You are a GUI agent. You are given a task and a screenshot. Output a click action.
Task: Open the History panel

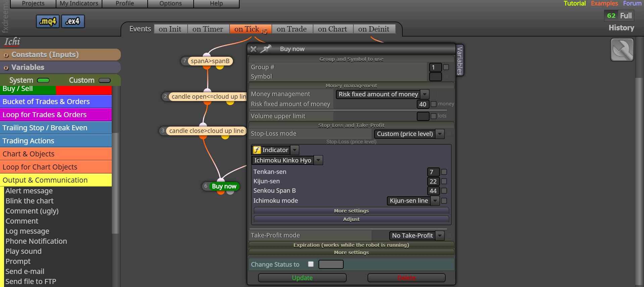[x=622, y=28]
